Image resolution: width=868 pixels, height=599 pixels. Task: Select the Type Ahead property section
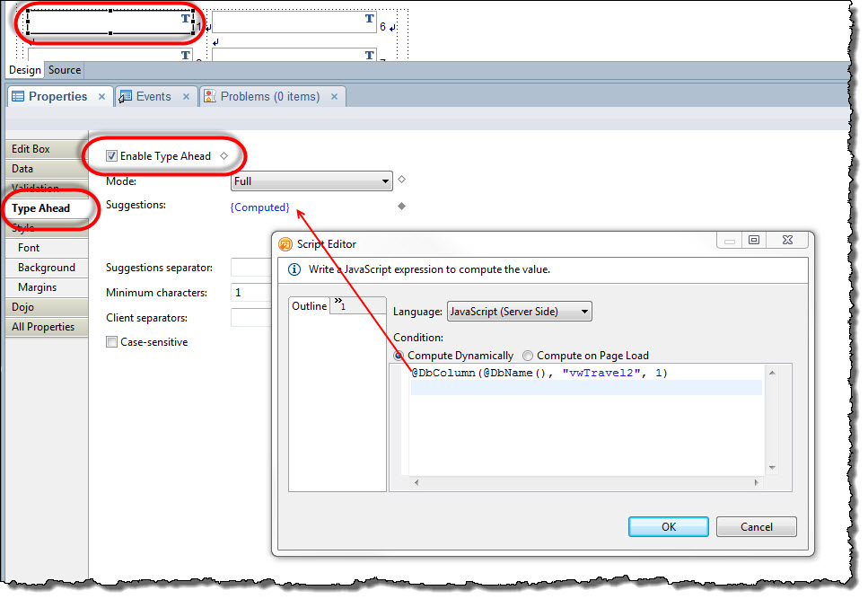click(47, 208)
